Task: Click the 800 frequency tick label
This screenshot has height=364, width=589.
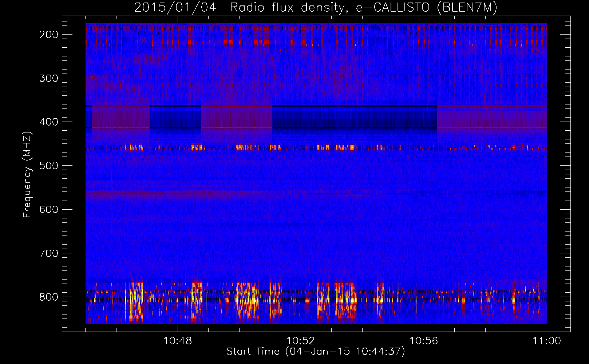Action: tap(49, 297)
